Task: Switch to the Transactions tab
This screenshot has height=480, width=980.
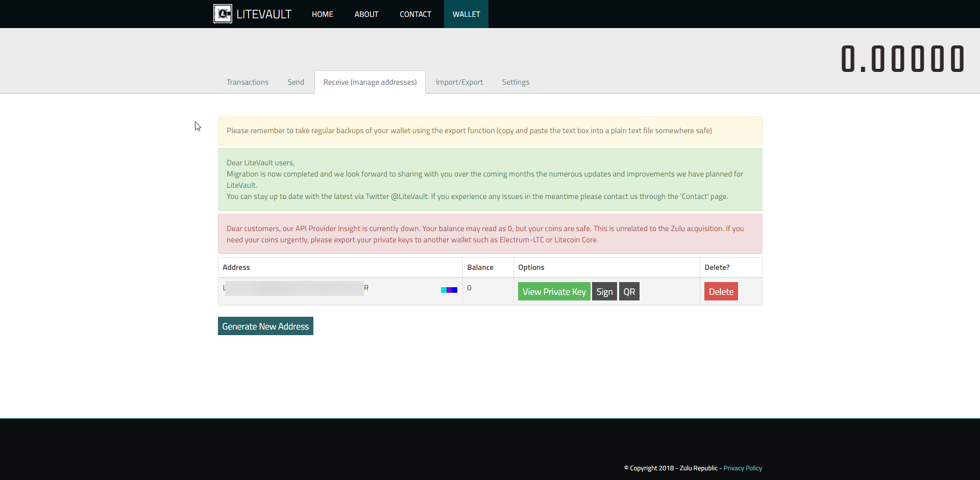Action: tap(247, 82)
